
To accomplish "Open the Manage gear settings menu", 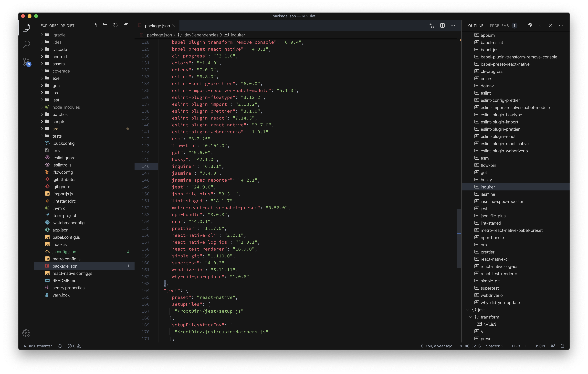I will 26,333.
